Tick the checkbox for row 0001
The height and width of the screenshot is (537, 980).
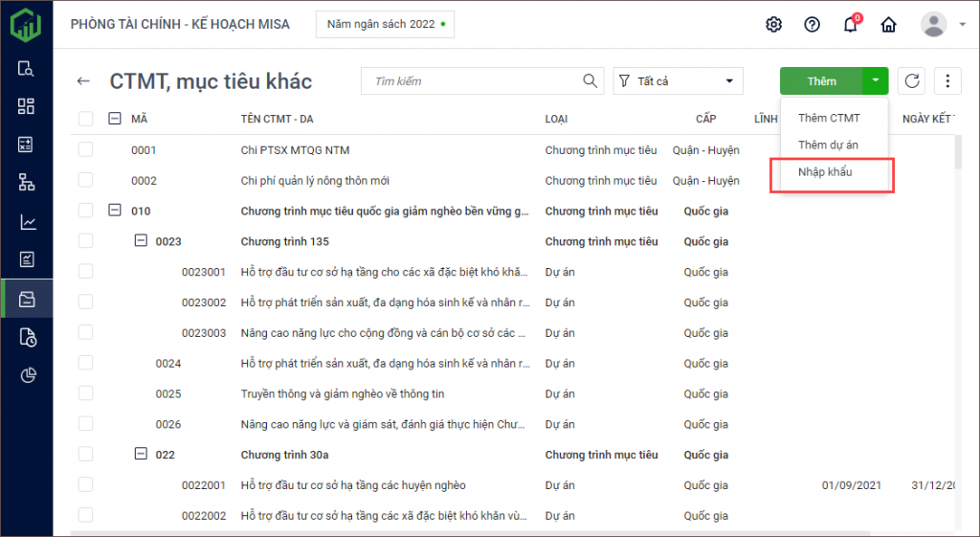click(86, 150)
